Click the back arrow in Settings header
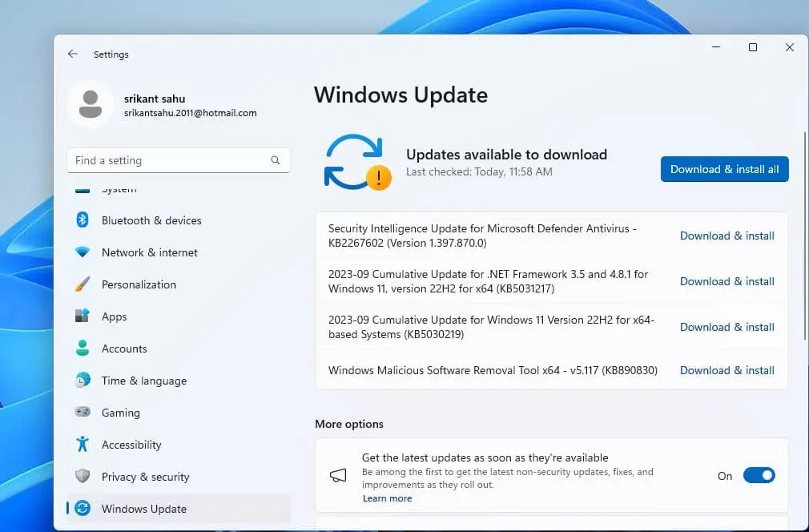Viewport: 809px width, 532px height. click(73, 54)
